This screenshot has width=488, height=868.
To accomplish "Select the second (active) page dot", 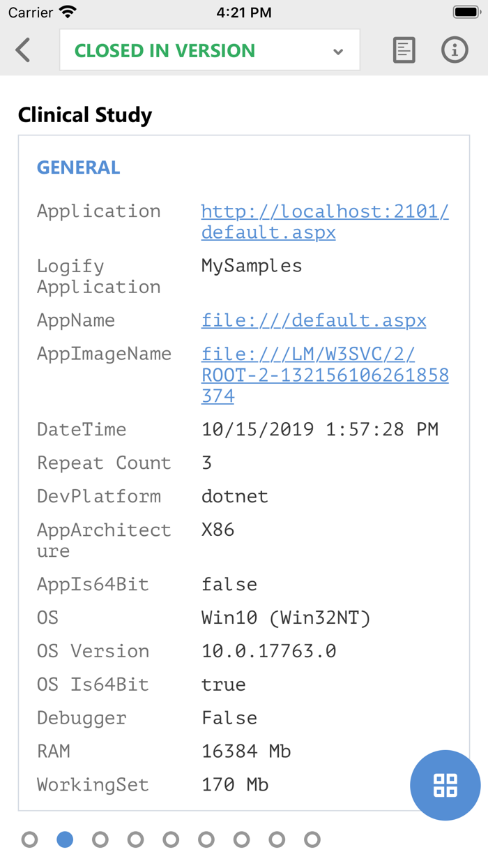I will (x=65, y=839).
